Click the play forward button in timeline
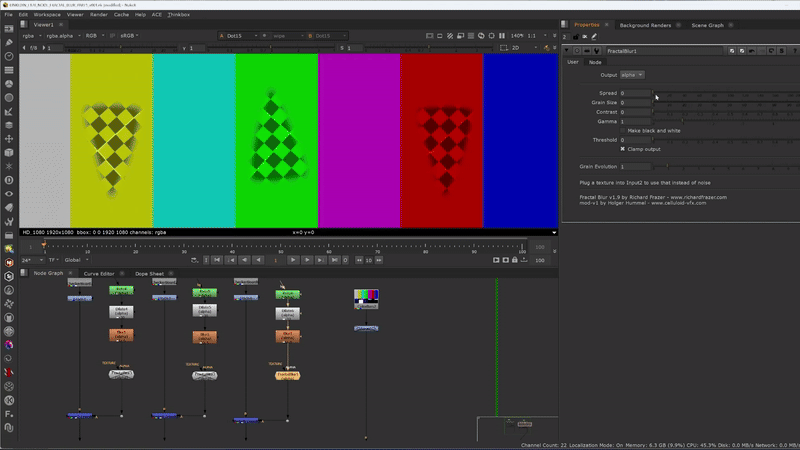The height and width of the screenshot is (450, 800). [x=293, y=260]
